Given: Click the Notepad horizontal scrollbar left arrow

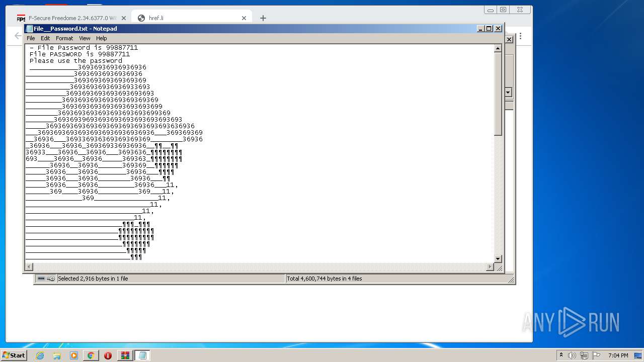Looking at the screenshot, I should tap(29, 267).
